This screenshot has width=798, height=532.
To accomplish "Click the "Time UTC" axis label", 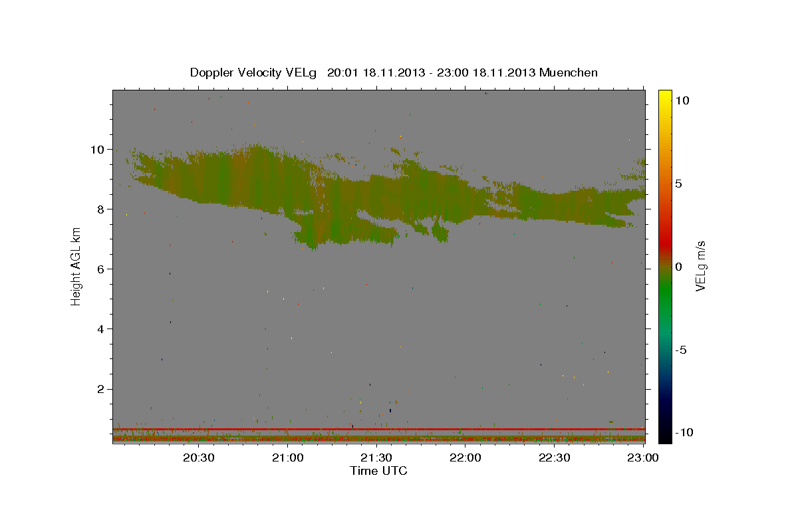I will tap(378, 471).
